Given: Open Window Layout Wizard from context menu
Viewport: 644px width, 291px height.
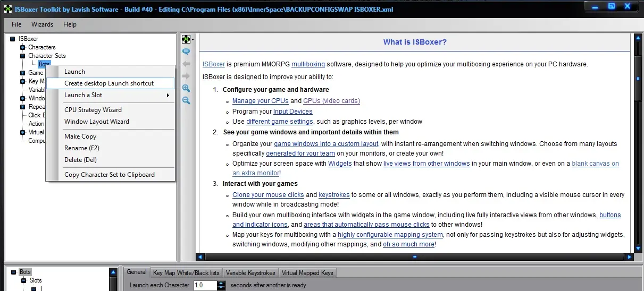Looking at the screenshot, I should tap(111, 122).
